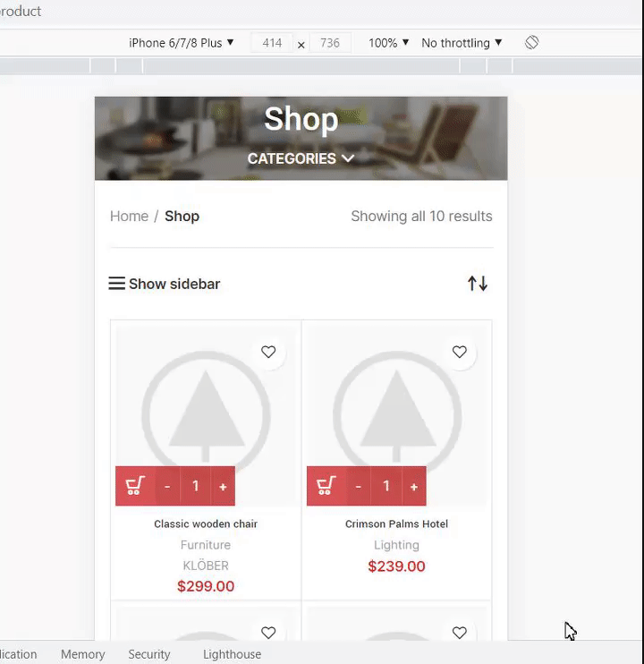644x664 pixels.
Task: Open the Classic wooden chair product title
Action: [x=206, y=524]
